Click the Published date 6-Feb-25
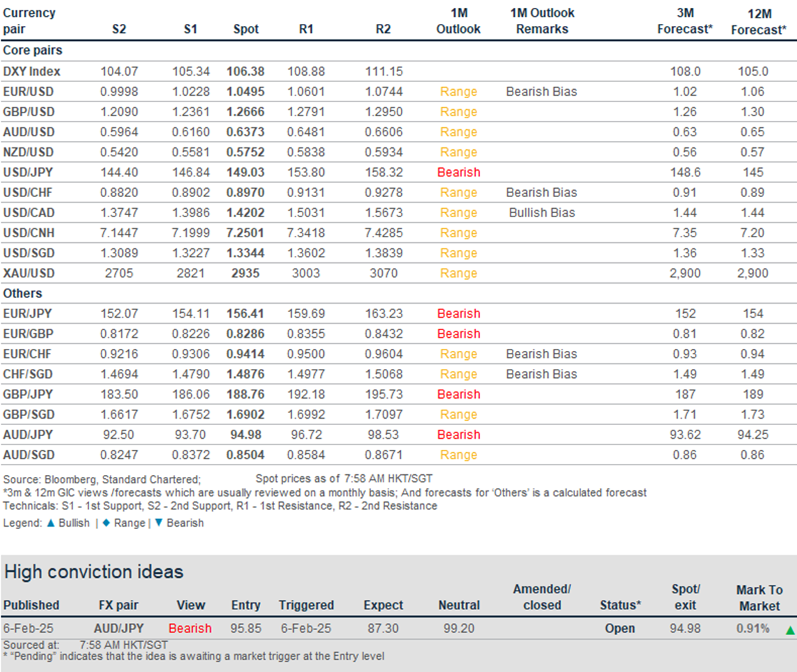 pos(28,628)
